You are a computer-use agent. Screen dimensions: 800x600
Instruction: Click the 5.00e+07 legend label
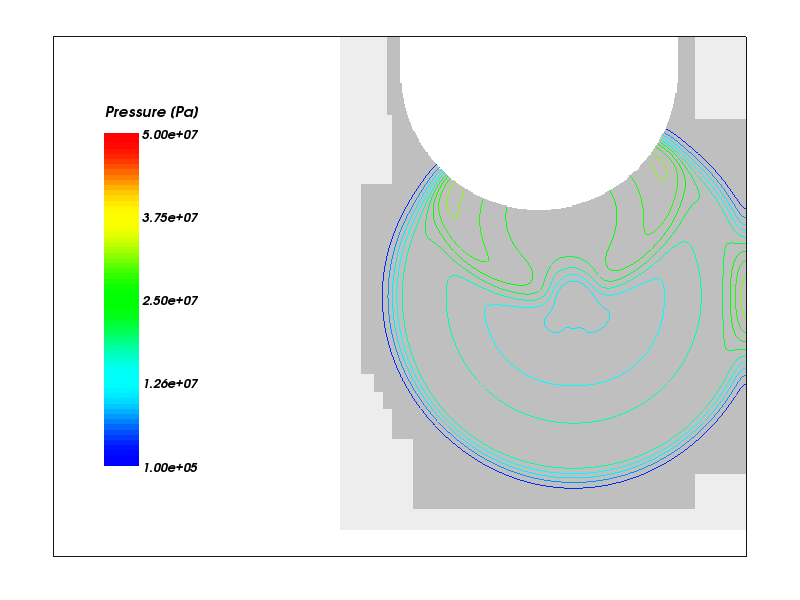point(169,135)
